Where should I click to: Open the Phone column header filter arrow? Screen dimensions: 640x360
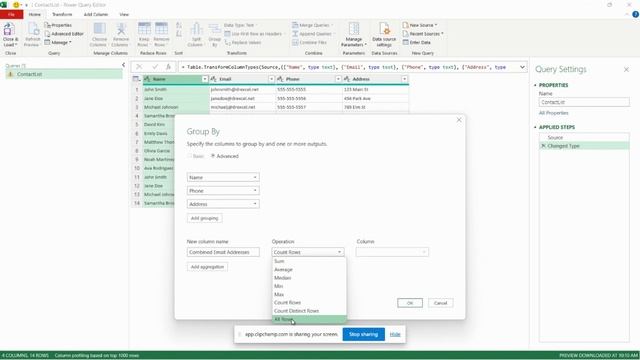point(338,79)
